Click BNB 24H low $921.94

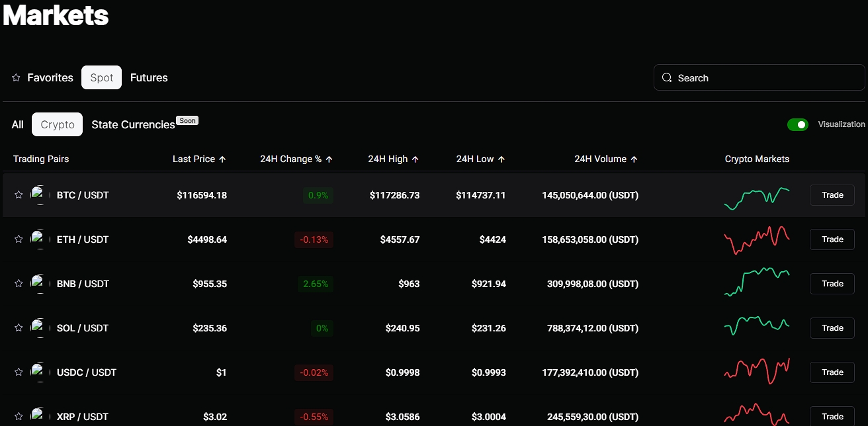point(489,284)
